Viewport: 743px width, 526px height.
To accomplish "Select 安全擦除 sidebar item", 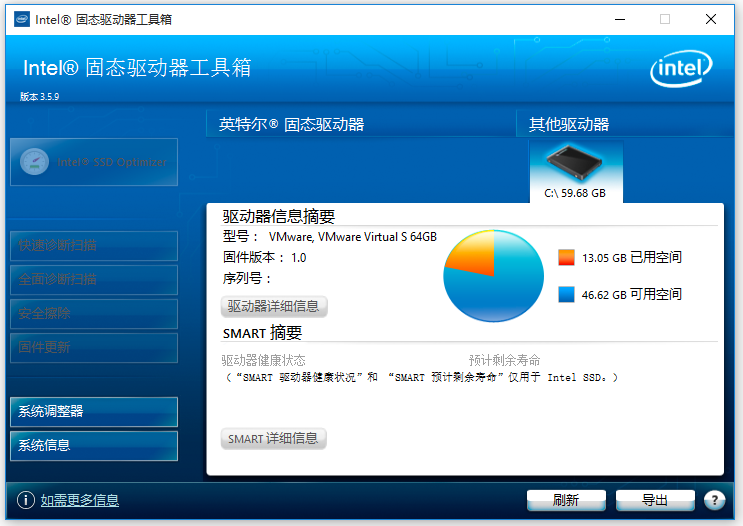I will point(94,314).
